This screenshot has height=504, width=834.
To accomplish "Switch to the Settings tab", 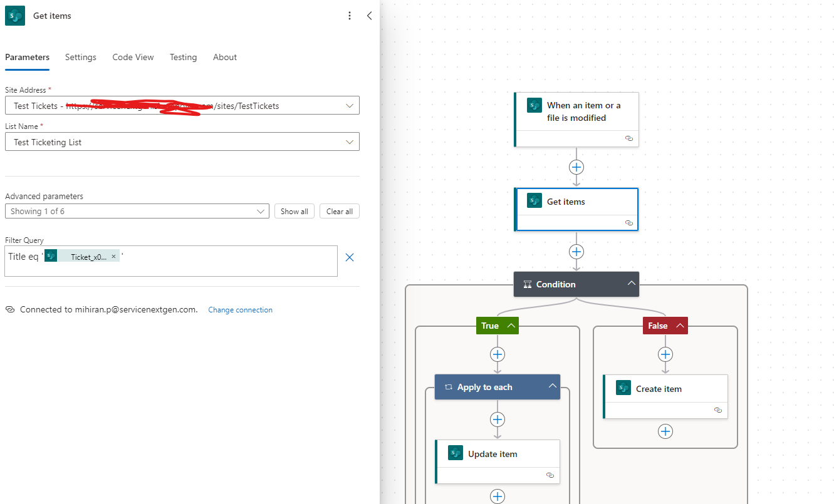I will 81,57.
